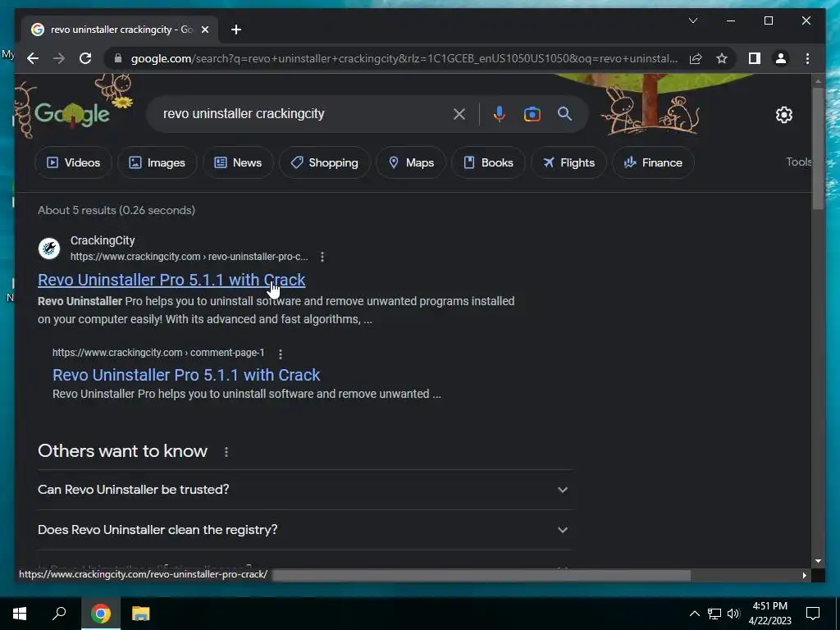Open options menu beside first CrackingCity result

click(322, 257)
